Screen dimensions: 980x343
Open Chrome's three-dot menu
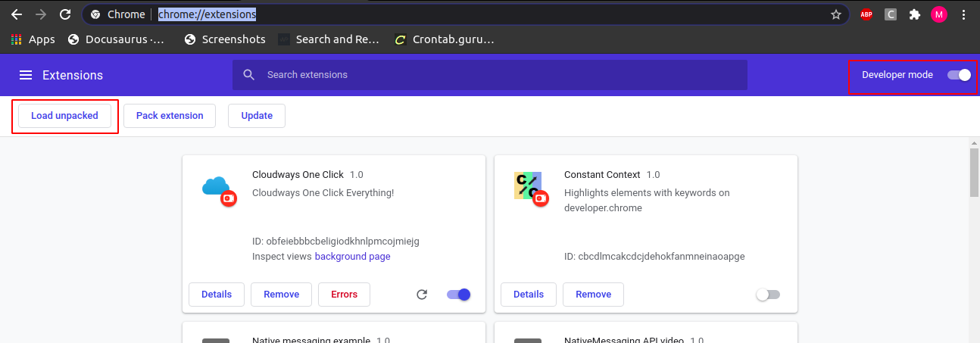963,14
